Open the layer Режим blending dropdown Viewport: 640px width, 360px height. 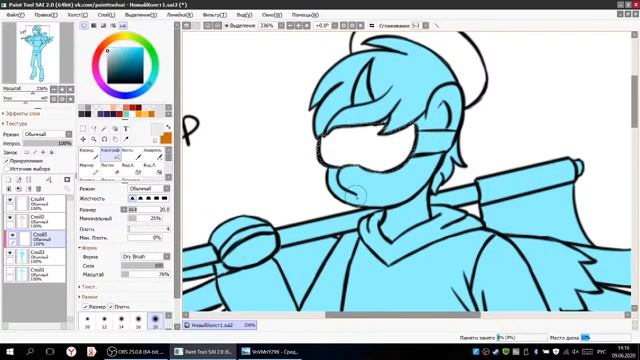47,134
